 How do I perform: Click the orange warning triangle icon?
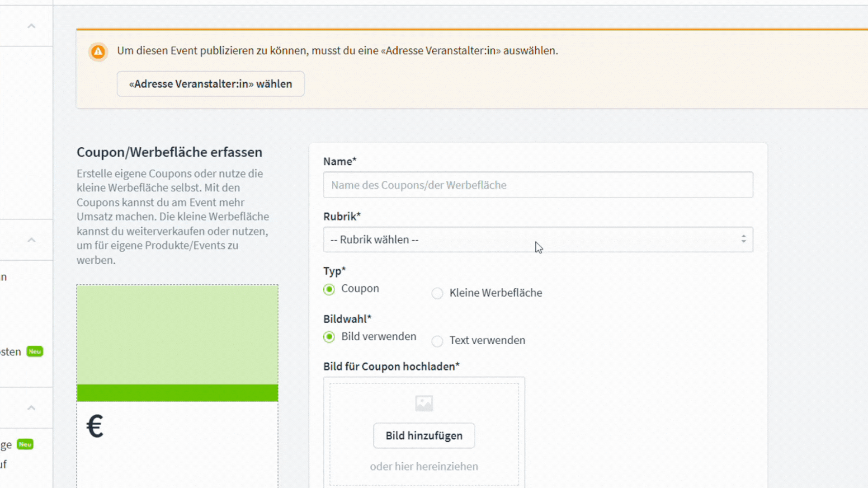point(98,52)
